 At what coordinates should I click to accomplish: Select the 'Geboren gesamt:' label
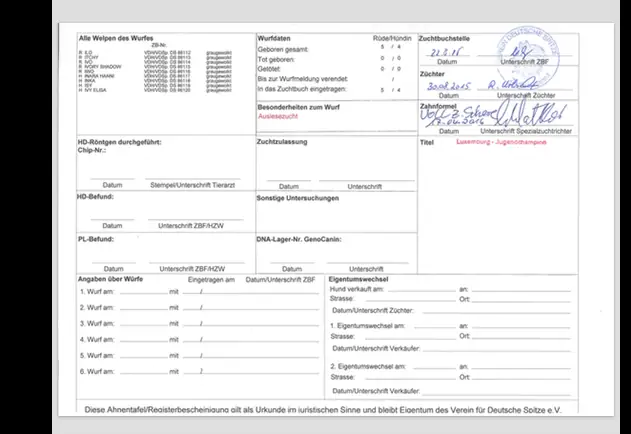click(x=283, y=50)
